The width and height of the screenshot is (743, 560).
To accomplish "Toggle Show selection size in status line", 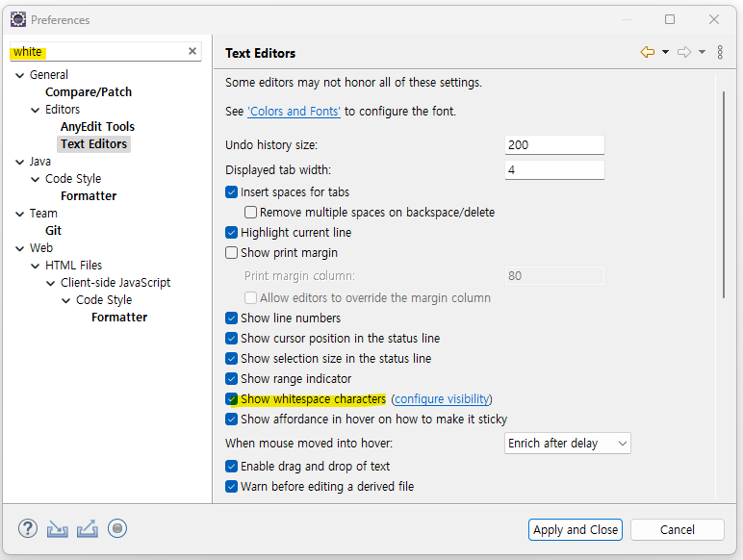I will tap(231, 359).
